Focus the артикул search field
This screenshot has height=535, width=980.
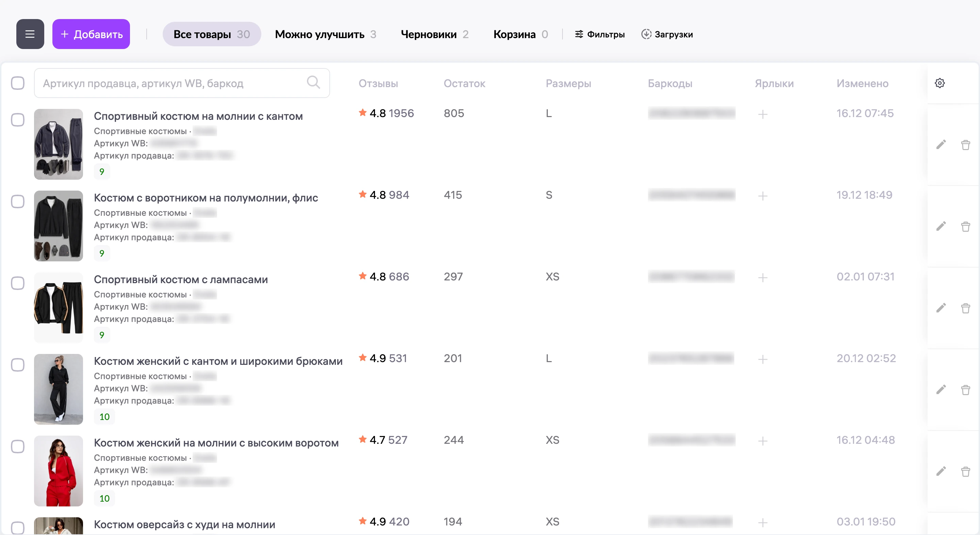[182, 83]
